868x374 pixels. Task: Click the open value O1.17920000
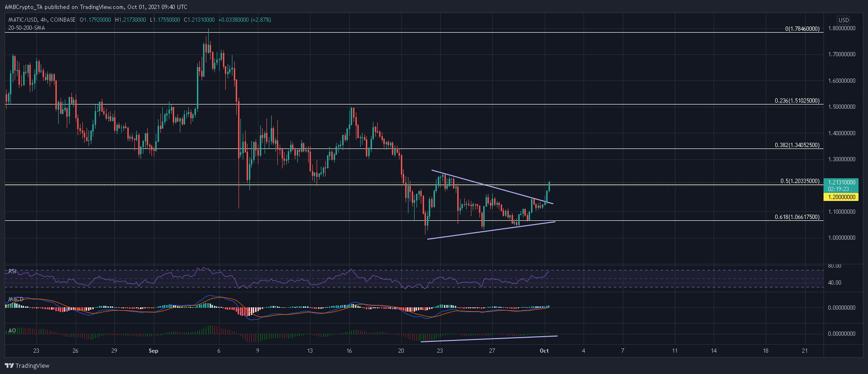click(96, 20)
